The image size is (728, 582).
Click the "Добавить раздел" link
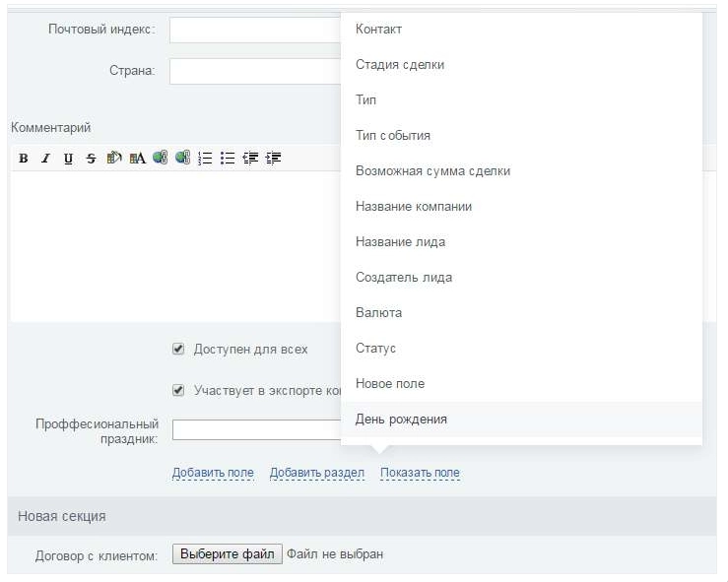pos(317,474)
